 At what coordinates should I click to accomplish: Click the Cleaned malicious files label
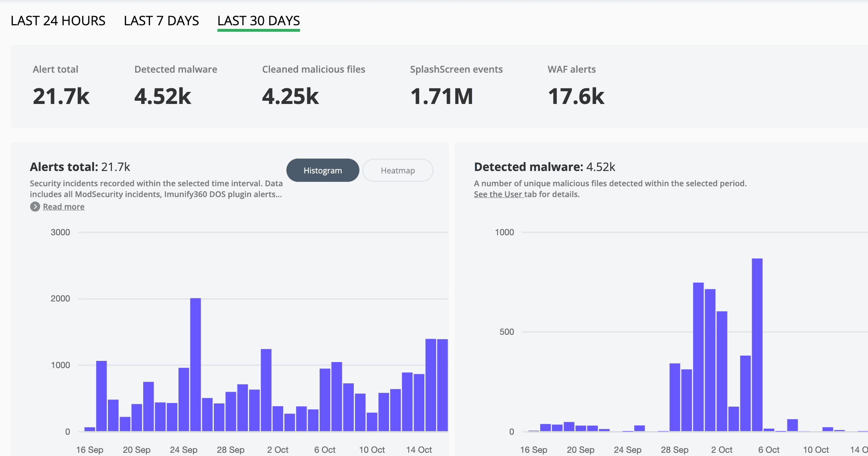pos(314,69)
